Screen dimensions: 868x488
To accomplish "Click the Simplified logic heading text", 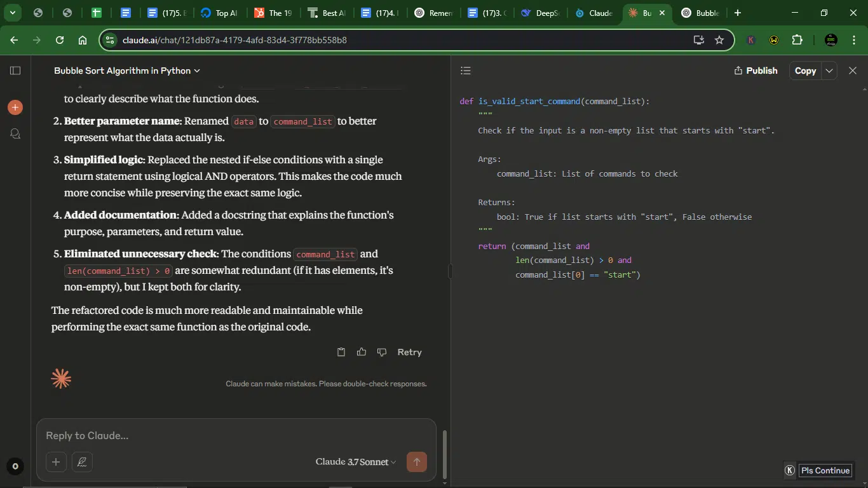I will pyautogui.click(x=104, y=159).
